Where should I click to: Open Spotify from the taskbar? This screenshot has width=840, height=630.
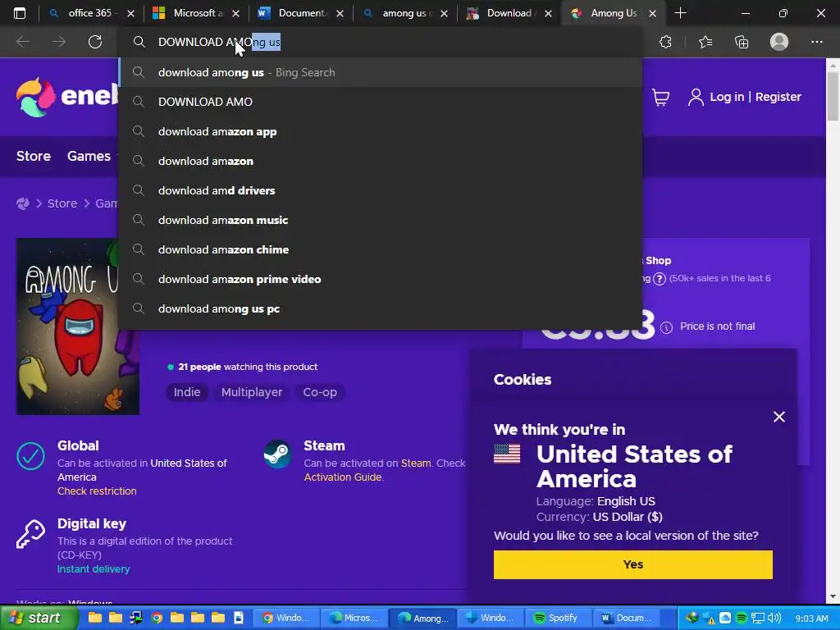[556, 619]
